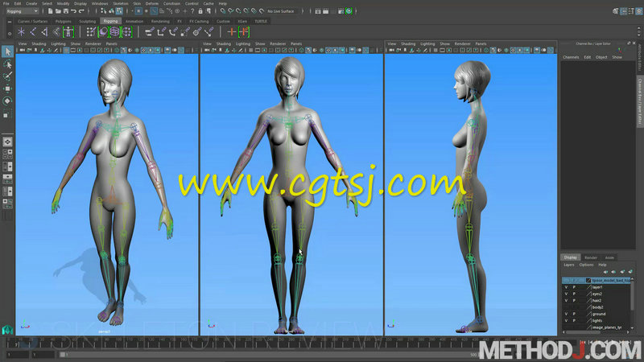The width and height of the screenshot is (644, 362).
Task: Click the Create Locator star shelf icon
Action: [21, 31]
